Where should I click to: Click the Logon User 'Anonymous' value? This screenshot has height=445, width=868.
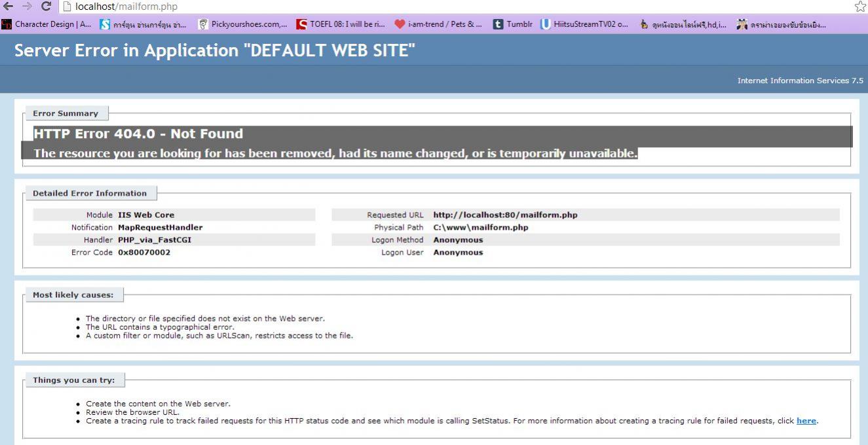[x=458, y=252]
